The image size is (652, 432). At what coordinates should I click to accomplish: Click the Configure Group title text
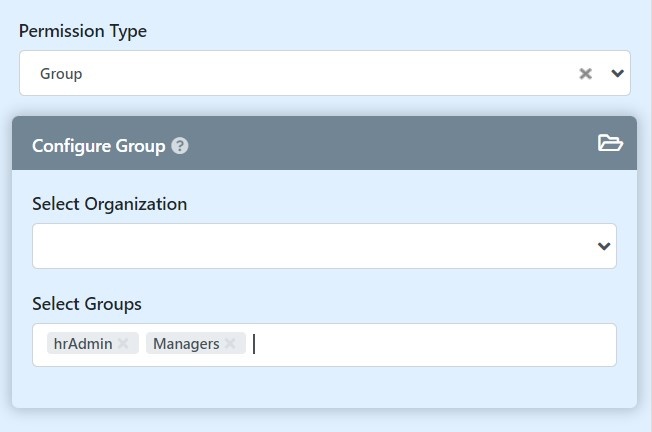click(98, 146)
